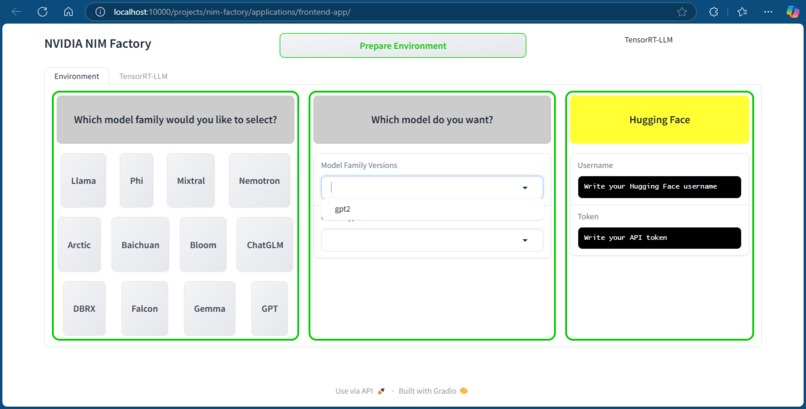Collapse Model Family Versions dropdown arrow
This screenshot has width=806, height=409.
[x=525, y=188]
